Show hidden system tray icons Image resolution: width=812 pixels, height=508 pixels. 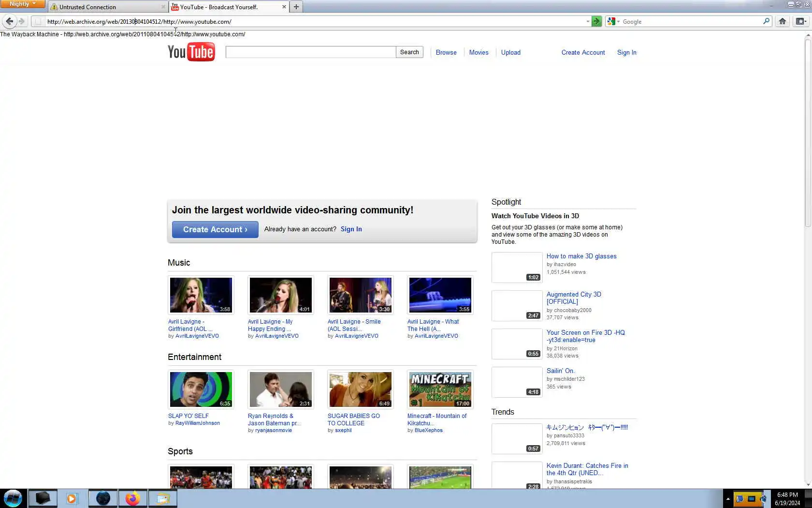click(x=728, y=499)
